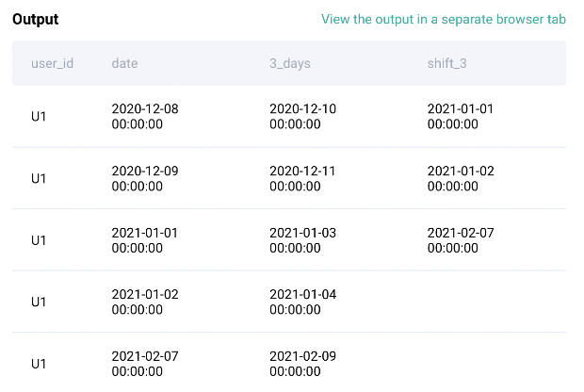Select 2021-01-01 in the date column
This screenshot has height=392, width=584.
click(144, 239)
